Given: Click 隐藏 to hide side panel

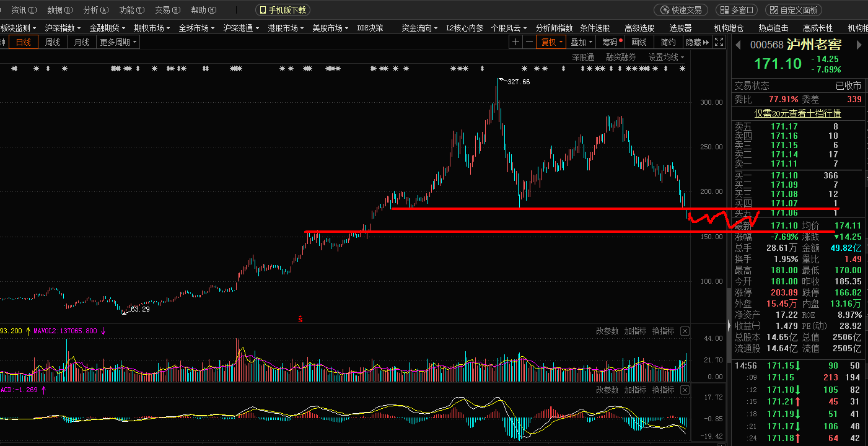Looking at the screenshot, I should (696, 42).
